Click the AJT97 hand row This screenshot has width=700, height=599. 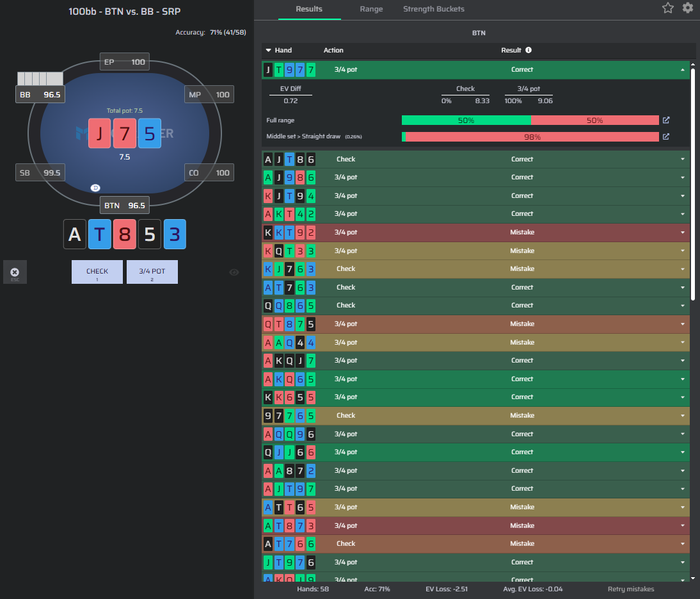coord(475,489)
